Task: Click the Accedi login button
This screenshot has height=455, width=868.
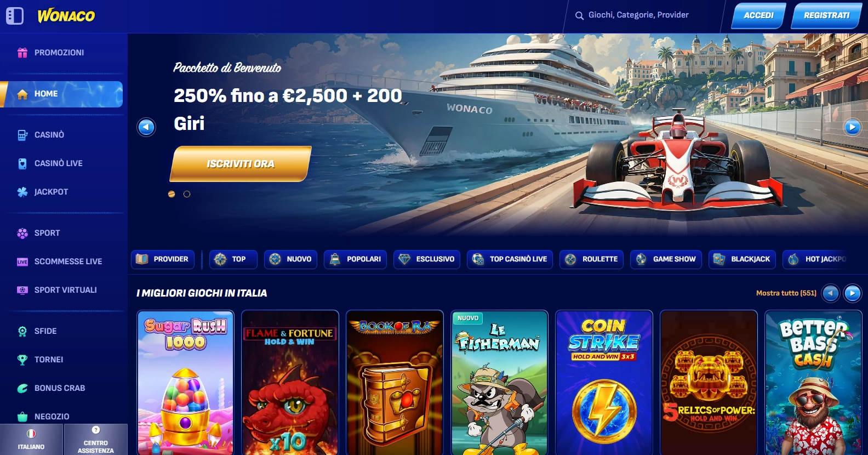Action: [x=758, y=16]
